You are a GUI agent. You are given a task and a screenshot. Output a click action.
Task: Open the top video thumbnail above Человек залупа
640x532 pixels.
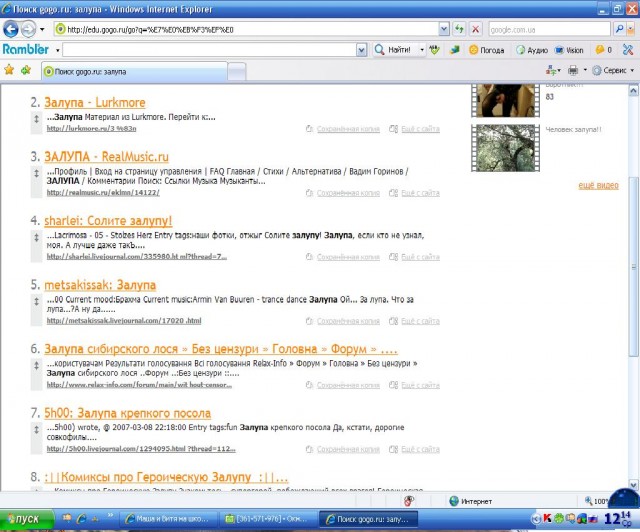tap(505, 100)
